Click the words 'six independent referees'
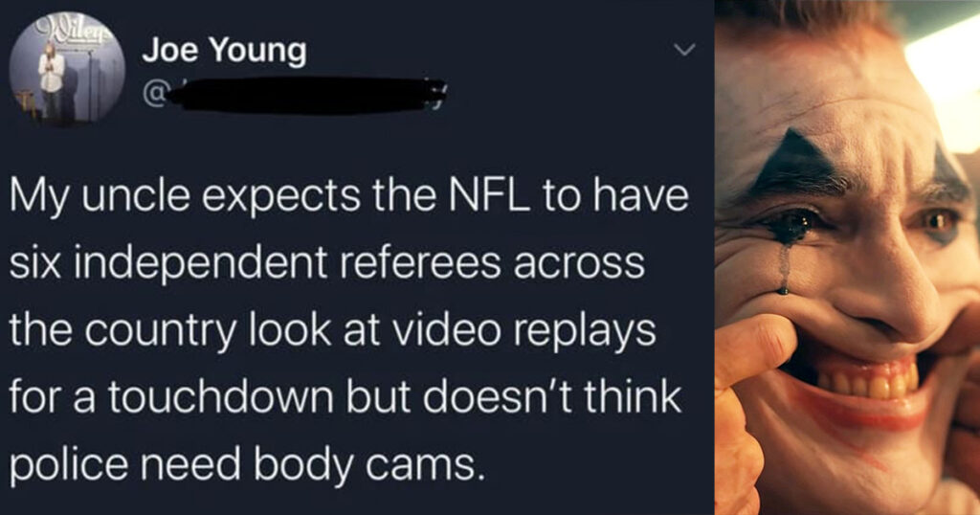The height and width of the screenshot is (515, 980). [x=255, y=265]
